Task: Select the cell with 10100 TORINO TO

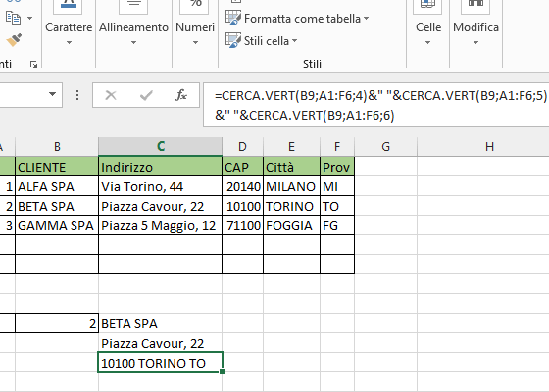Action: click(x=160, y=363)
